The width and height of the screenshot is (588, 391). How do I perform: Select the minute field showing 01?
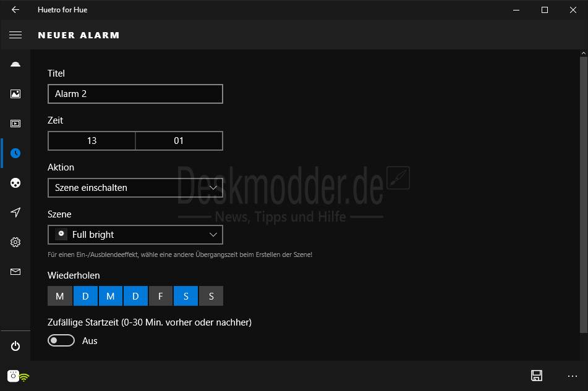pos(179,141)
